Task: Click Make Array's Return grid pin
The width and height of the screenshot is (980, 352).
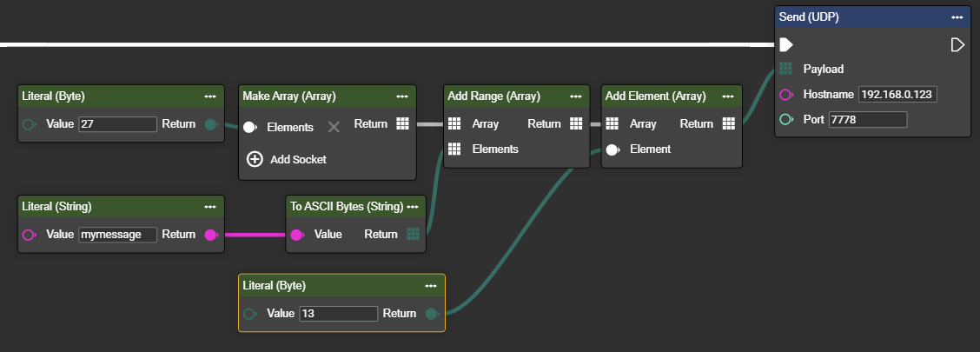Action: tap(402, 124)
